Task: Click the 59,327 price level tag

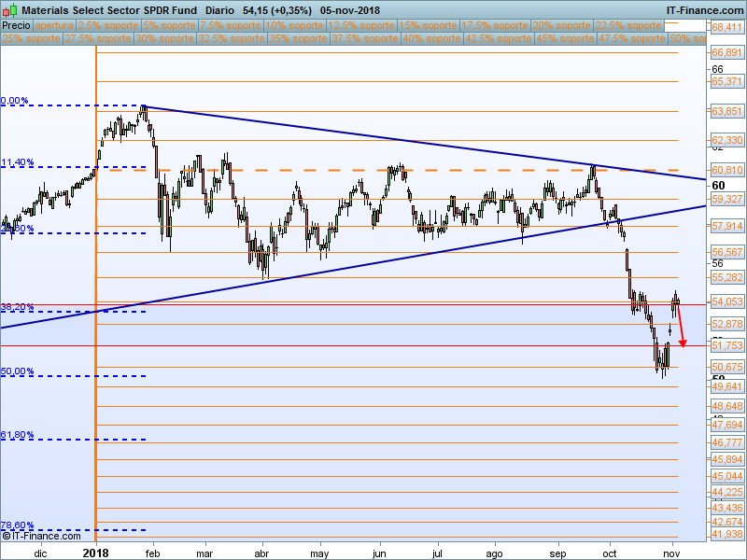Action: pos(727,199)
